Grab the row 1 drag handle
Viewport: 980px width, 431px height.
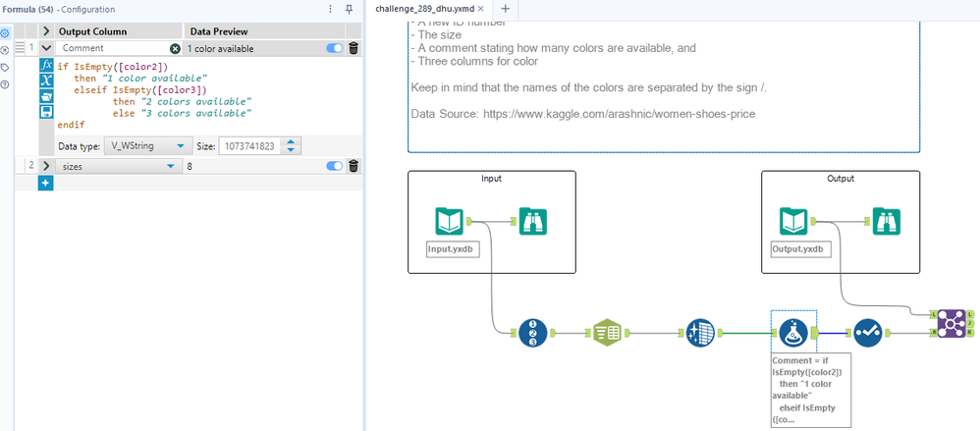pos(20,47)
